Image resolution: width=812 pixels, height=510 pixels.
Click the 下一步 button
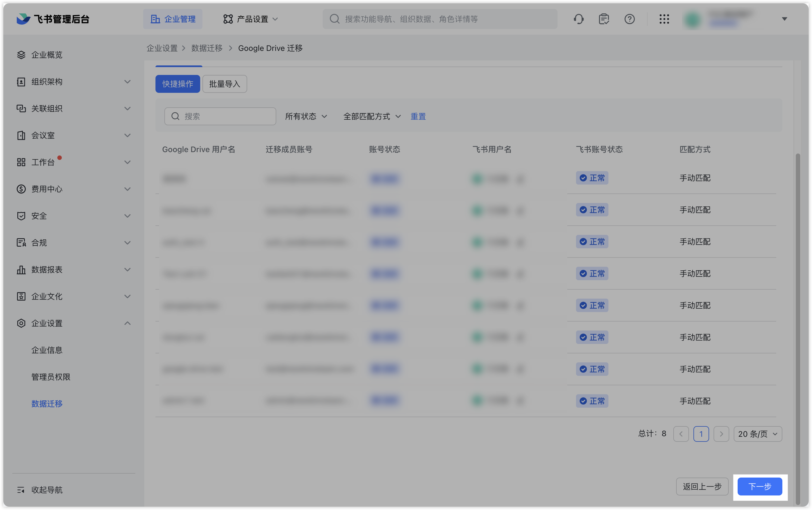click(759, 487)
